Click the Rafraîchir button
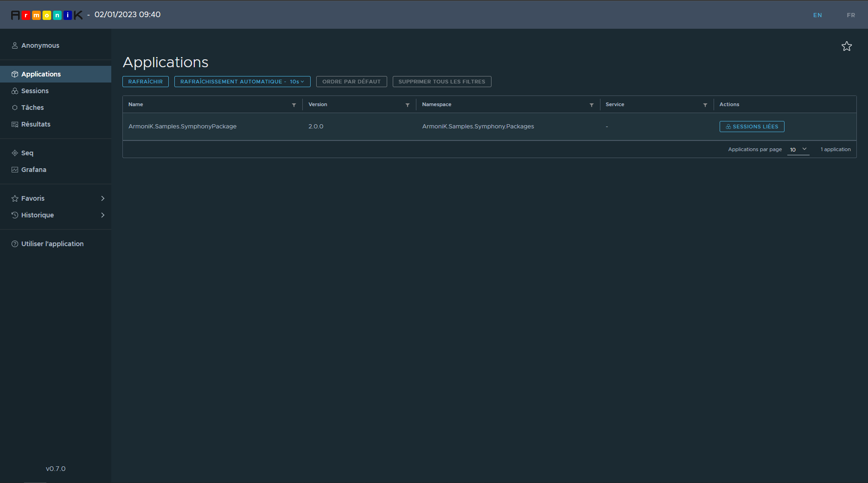 click(x=146, y=82)
